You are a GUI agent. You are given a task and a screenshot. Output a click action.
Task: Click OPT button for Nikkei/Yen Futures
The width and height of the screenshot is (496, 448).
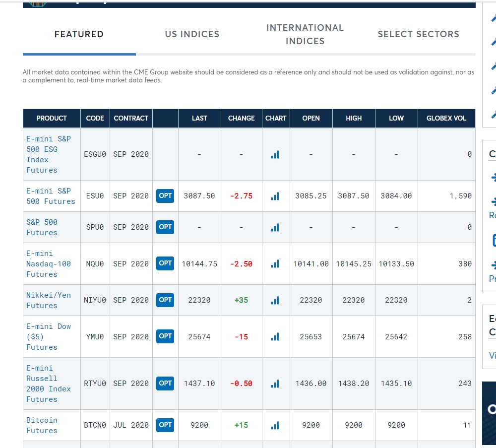coord(165,300)
